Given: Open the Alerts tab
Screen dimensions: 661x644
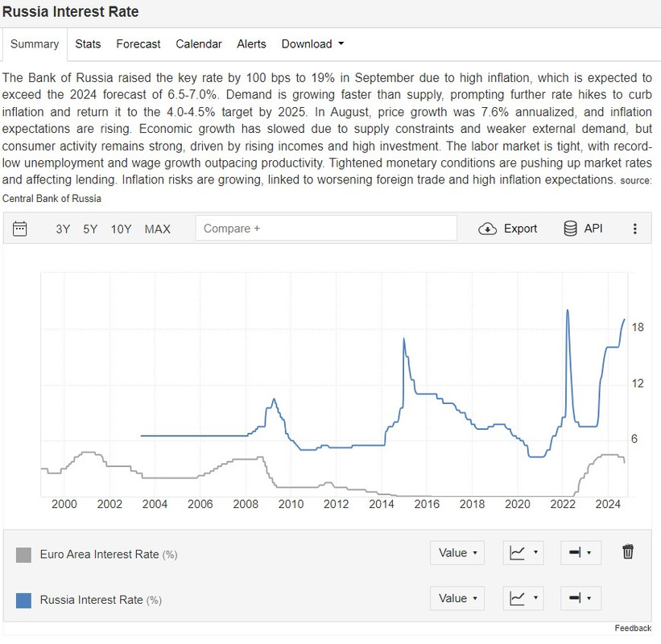Looking at the screenshot, I should coord(251,43).
